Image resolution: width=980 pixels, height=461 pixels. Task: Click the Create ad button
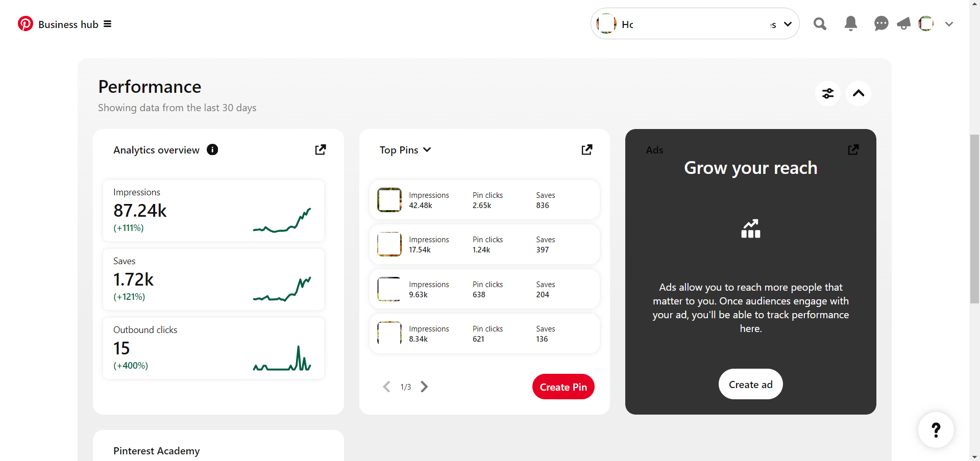coord(751,384)
